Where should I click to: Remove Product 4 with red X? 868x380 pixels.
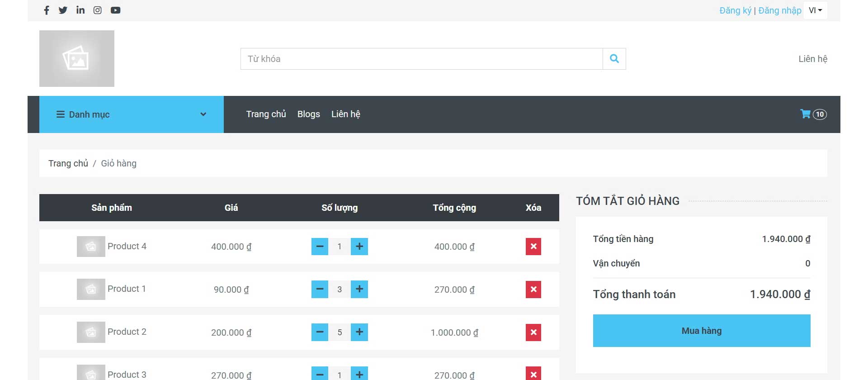(x=533, y=247)
